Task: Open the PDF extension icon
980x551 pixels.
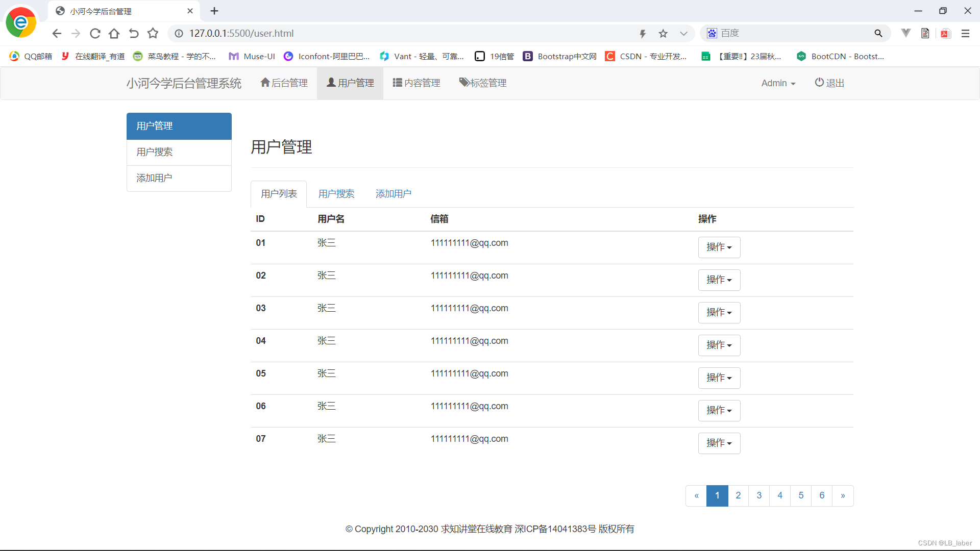Action: click(946, 33)
